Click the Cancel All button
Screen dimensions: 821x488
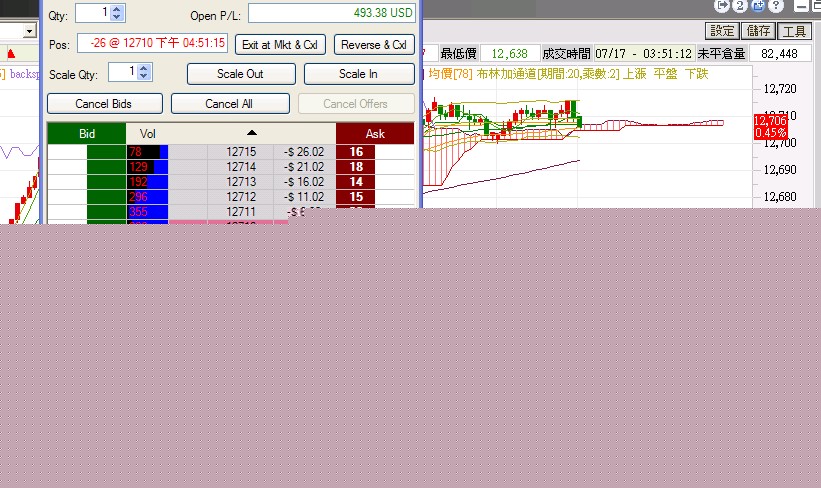tap(230, 104)
